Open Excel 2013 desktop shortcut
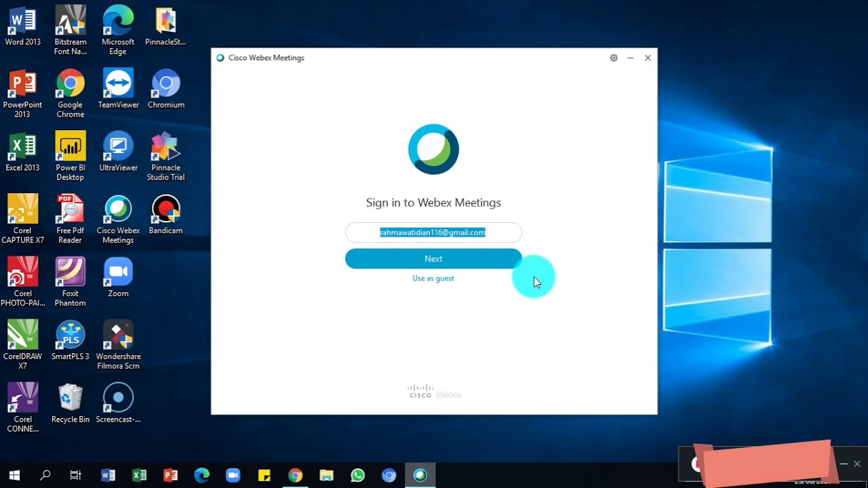This screenshot has height=488, width=868. pyautogui.click(x=22, y=152)
